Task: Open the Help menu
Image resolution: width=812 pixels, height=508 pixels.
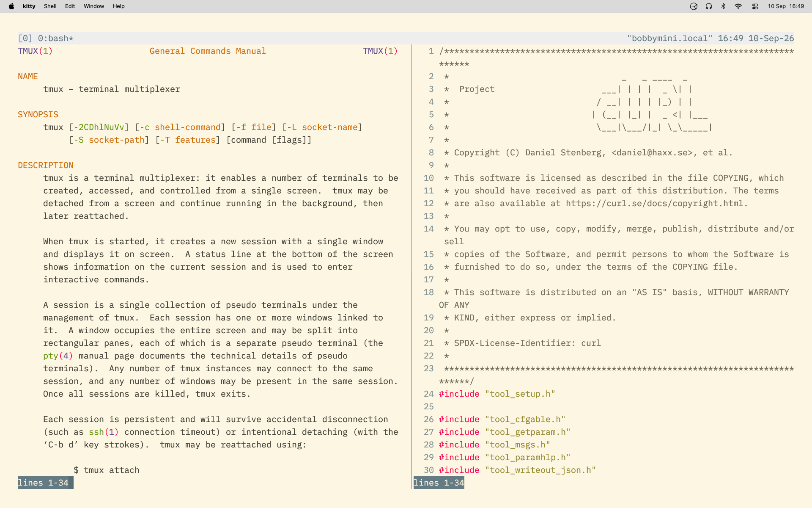Action: [119, 6]
